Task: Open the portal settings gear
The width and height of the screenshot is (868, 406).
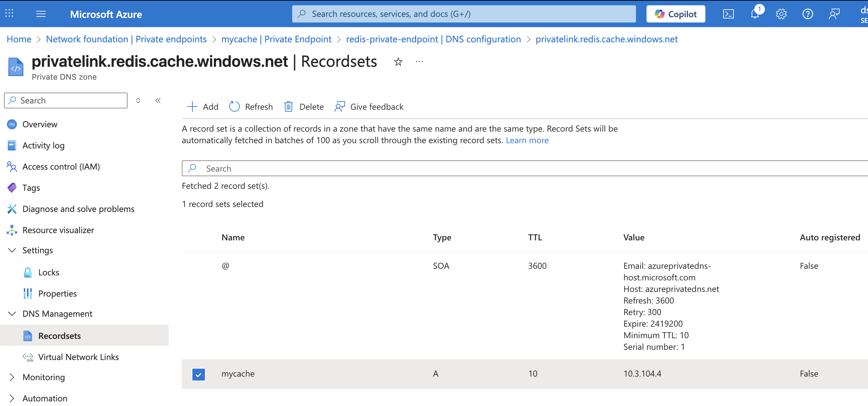Action: point(781,14)
